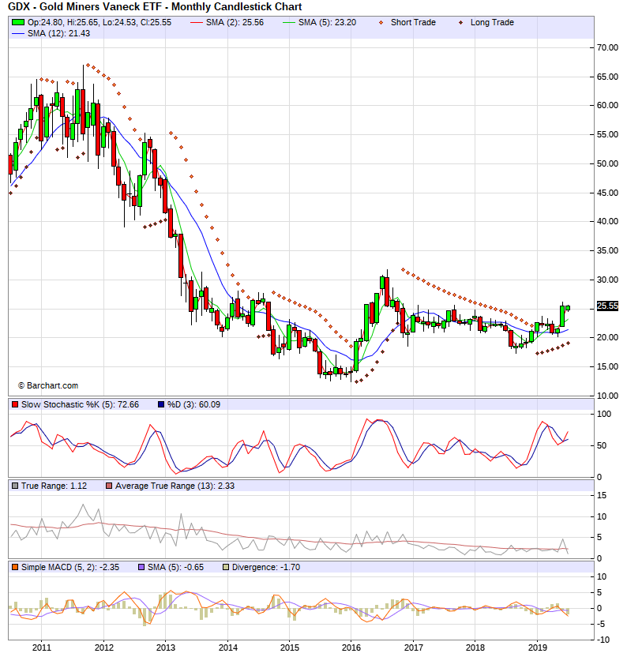Image resolution: width=627 pixels, height=672 pixels.
Task: Click the 2016 label on the time axis
Action: pos(351,648)
